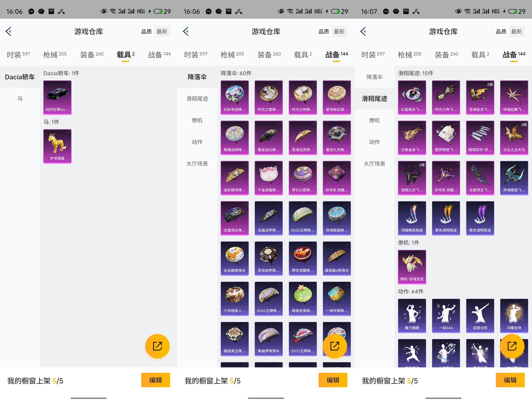Screen dimensions: 532x404
Task: Open the 魔力圈圈 emote item
Action: (x=412, y=316)
